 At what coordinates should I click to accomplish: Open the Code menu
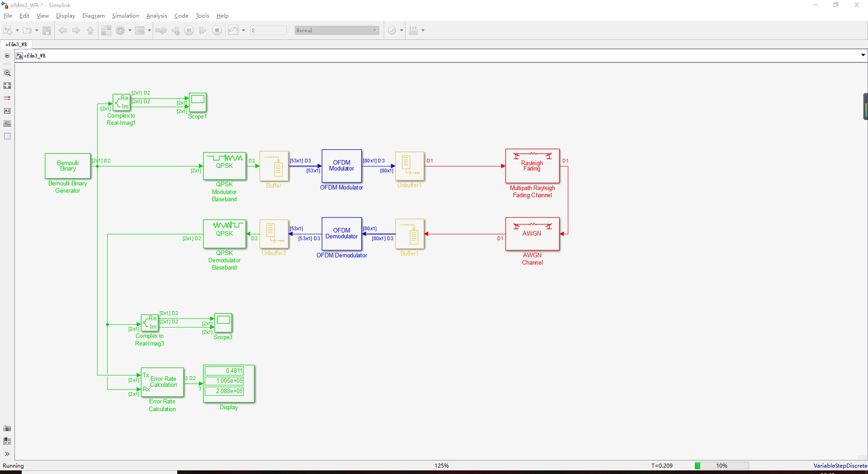pyautogui.click(x=181, y=16)
